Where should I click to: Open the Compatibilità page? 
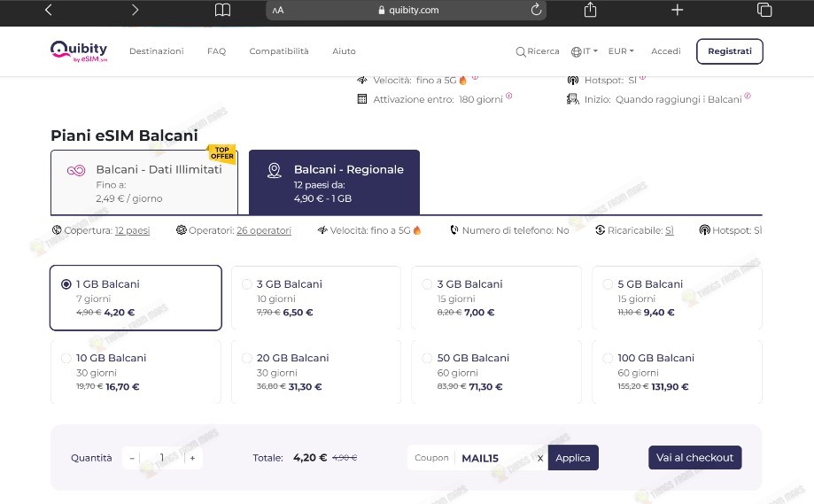point(279,51)
